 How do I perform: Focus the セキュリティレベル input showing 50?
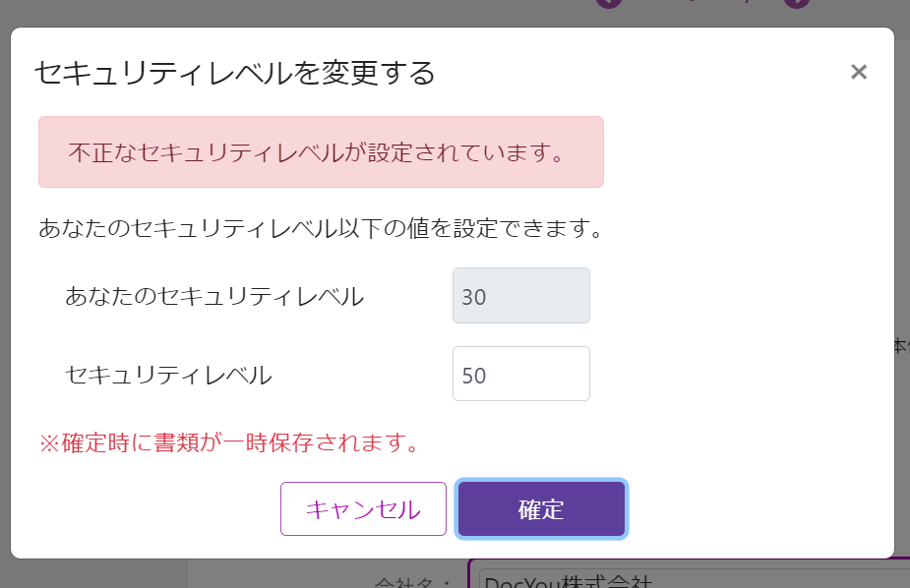[x=520, y=375]
